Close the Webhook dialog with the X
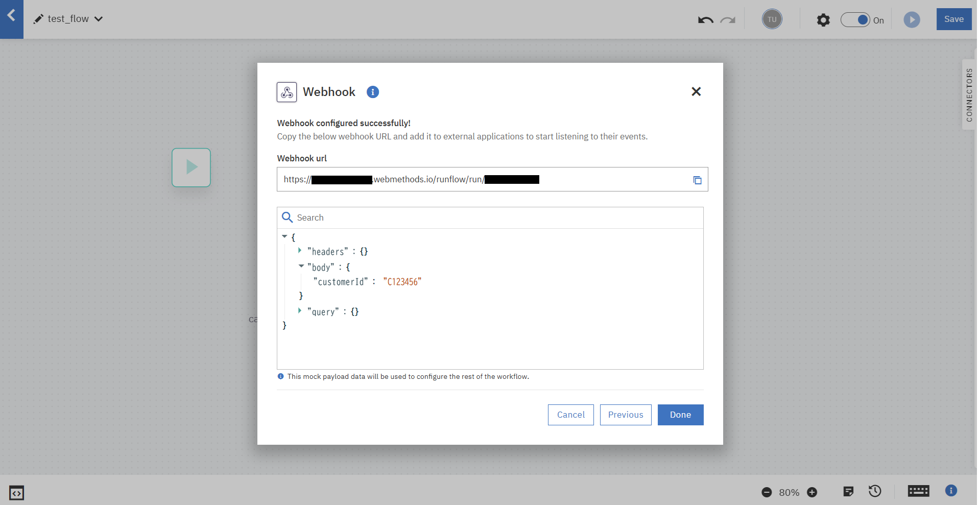The height and width of the screenshot is (505, 980). point(696,91)
